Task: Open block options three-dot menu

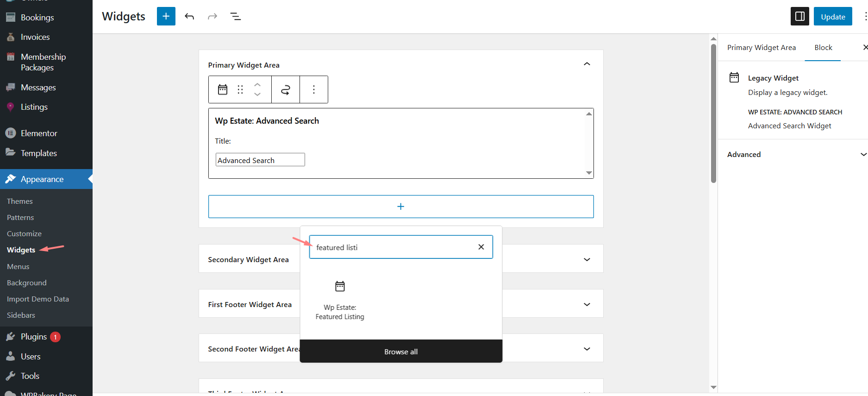Action: click(314, 89)
